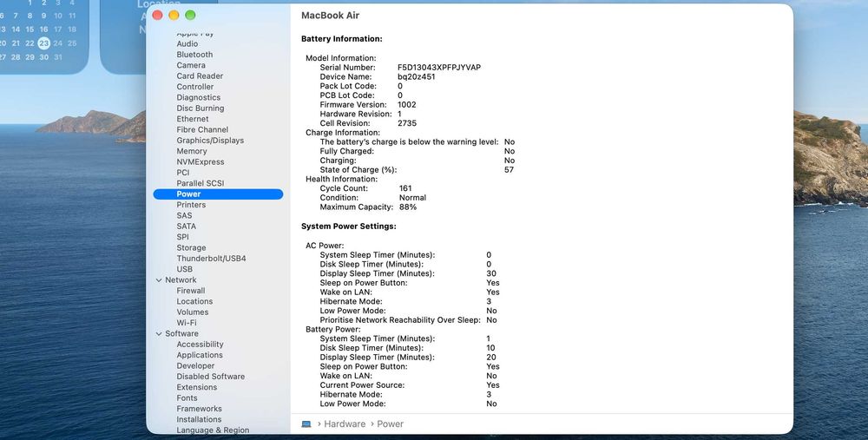
Task: Click the System Power Settings heading
Action: (349, 227)
